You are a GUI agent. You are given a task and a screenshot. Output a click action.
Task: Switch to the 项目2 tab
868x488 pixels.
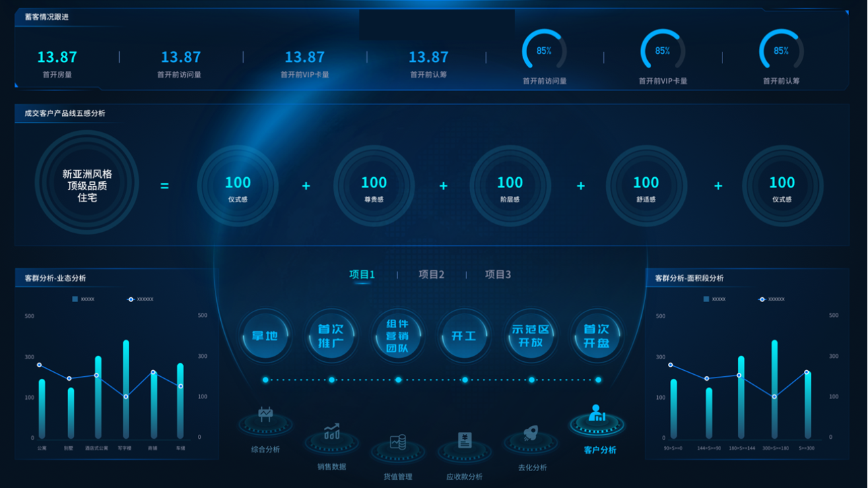point(432,274)
